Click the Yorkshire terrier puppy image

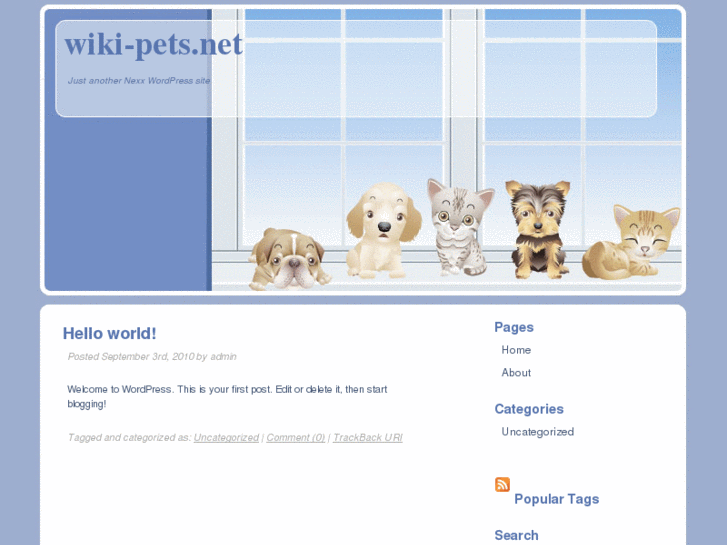click(x=538, y=230)
